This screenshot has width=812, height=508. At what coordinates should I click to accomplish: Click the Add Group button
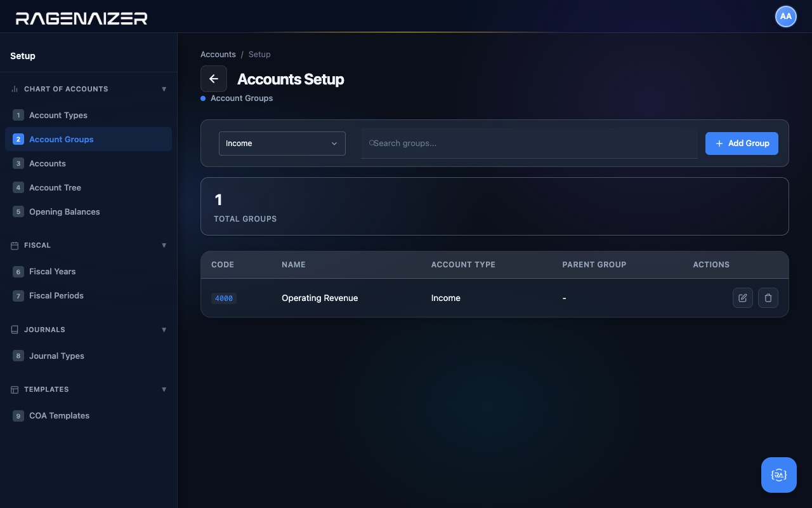(742, 144)
